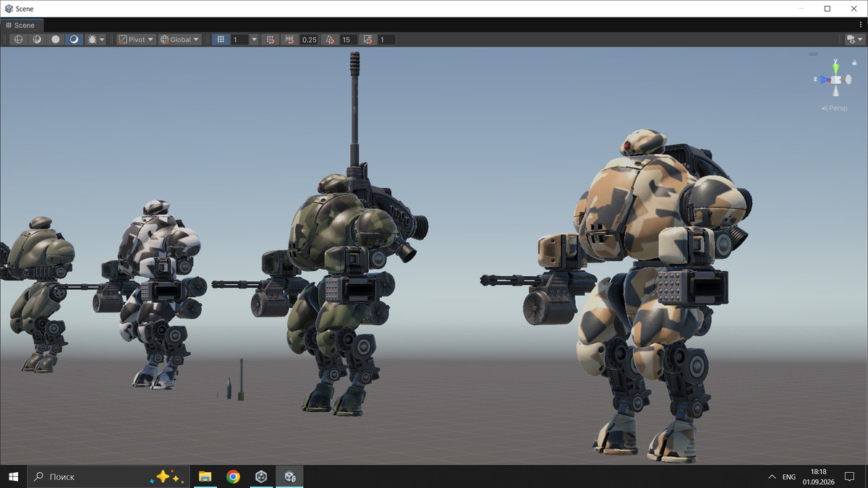The height and width of the screenshot is (488, 868).
Task: Click the active Unity Editor taskbar icon
Action: point(289,476)
